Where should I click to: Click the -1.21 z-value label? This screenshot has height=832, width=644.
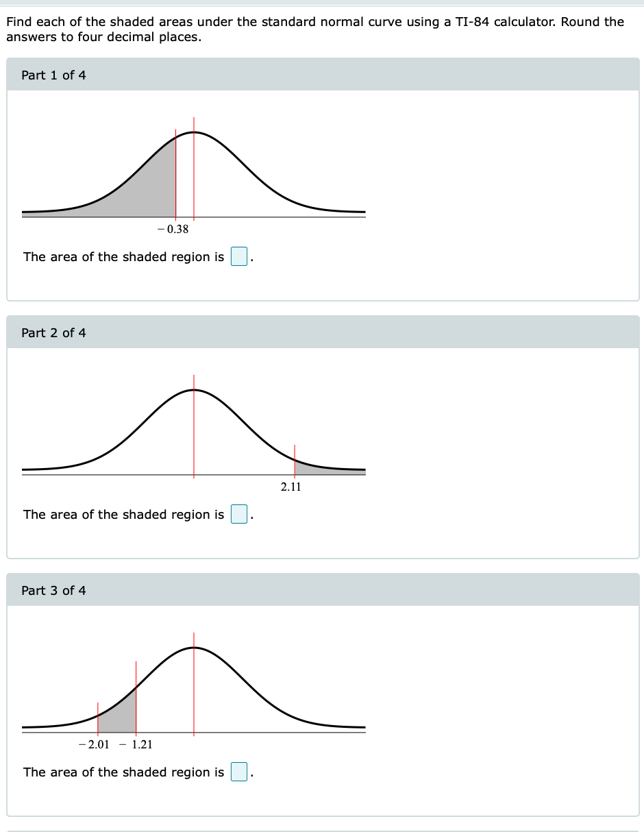click(x=136, y=744)
